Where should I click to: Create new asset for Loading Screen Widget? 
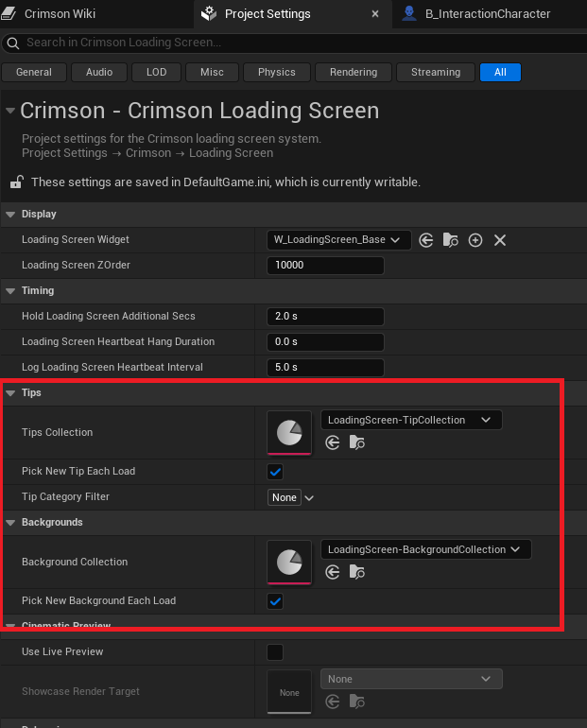(475, 240)
